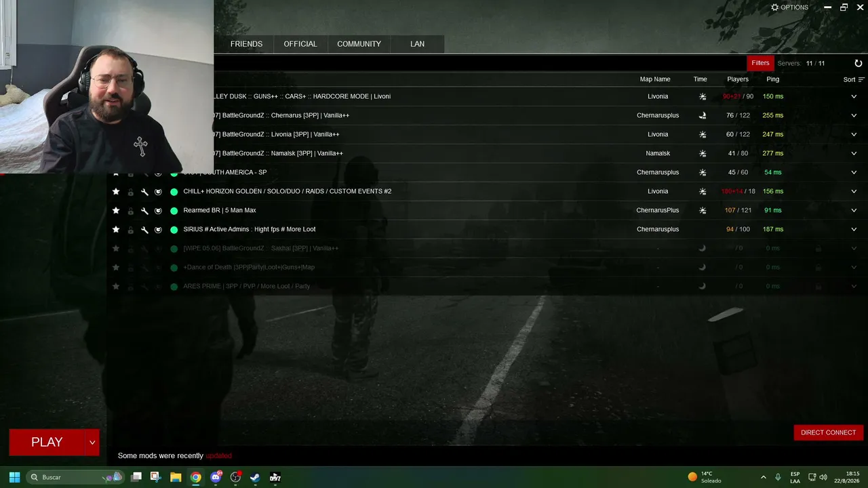
Task: Click the BattlEye icon on CHILL+ HORIZON GOLDEN
Action: (x=158, y=192)
